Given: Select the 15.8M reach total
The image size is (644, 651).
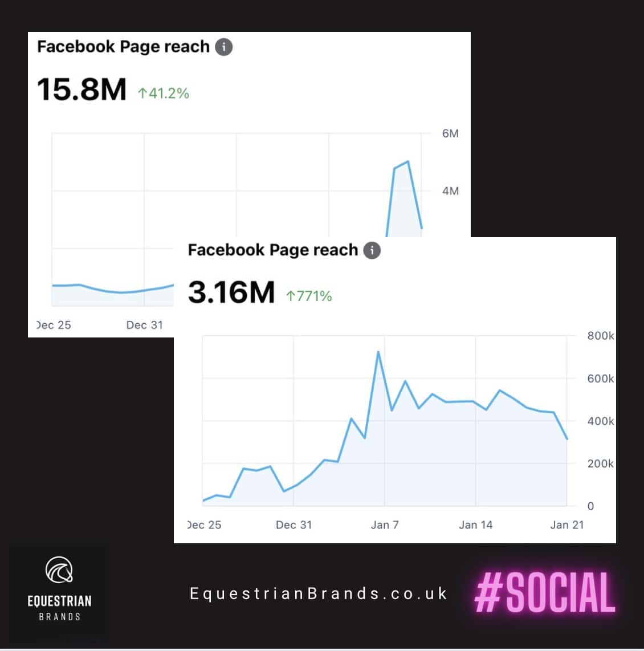Looking at the screenshot, I should pyautogui.click(x=81, y=90).
